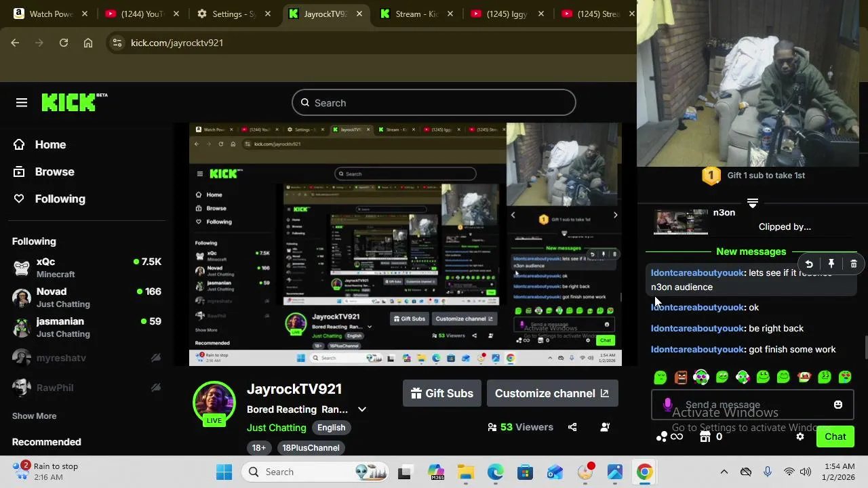Show hidden tray icons chevron

724,472
